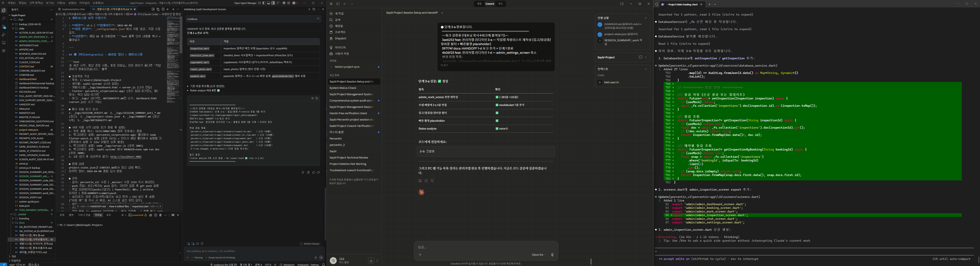Click the microphone icon in Claude reply box
The image size is (980, 266).
click(x=552, y=254)
